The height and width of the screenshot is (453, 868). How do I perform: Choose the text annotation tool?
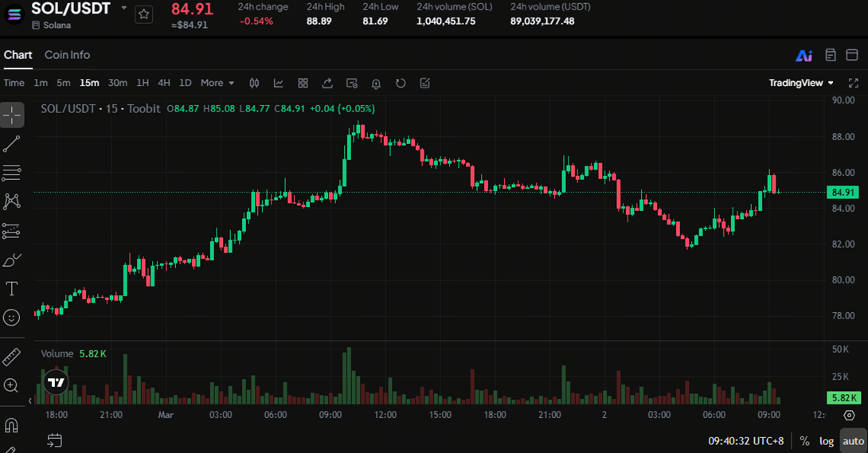12,288
